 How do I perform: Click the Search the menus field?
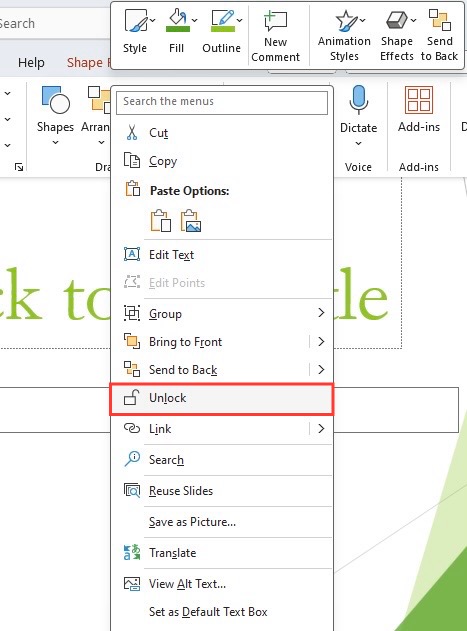[222, 102]
